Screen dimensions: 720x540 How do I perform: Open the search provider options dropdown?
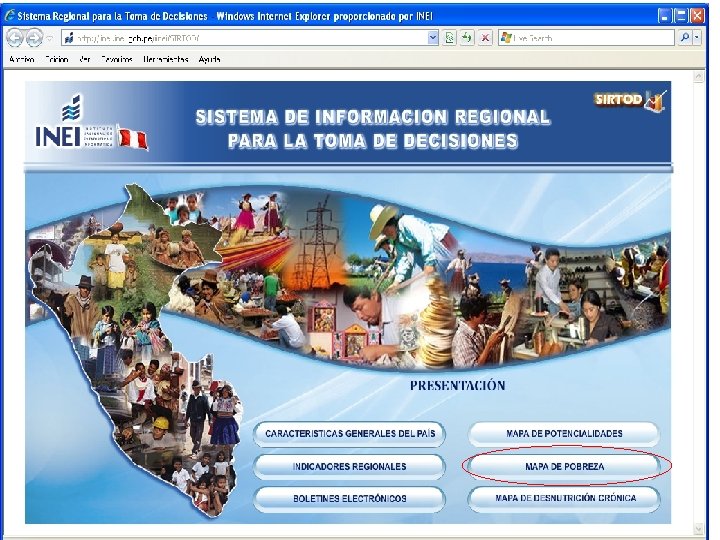point(697,38)
